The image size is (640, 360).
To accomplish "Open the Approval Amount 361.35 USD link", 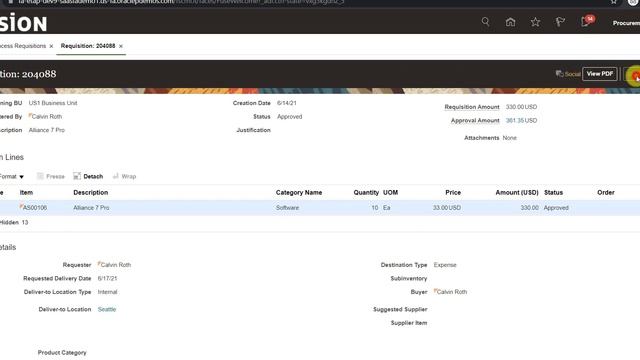I will 521,120.
